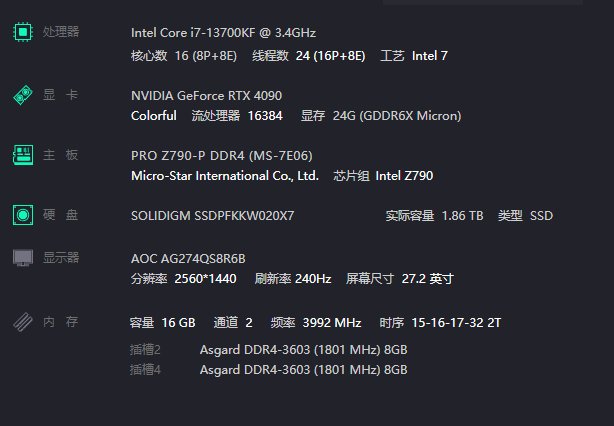Select the NVIDIA GeForce RTX 4090 text

(x=206, y=96)
